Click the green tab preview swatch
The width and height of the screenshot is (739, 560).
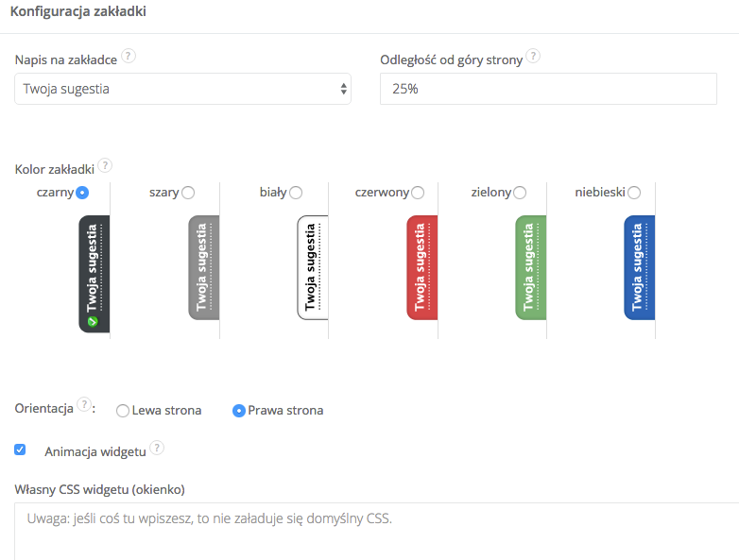(x=531, y=267)
